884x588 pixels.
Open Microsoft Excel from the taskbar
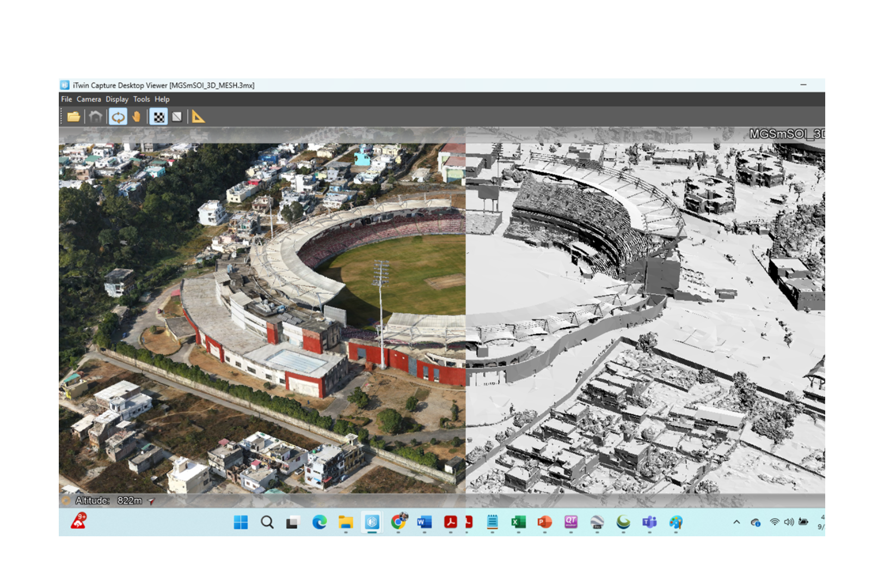point(518,522)
